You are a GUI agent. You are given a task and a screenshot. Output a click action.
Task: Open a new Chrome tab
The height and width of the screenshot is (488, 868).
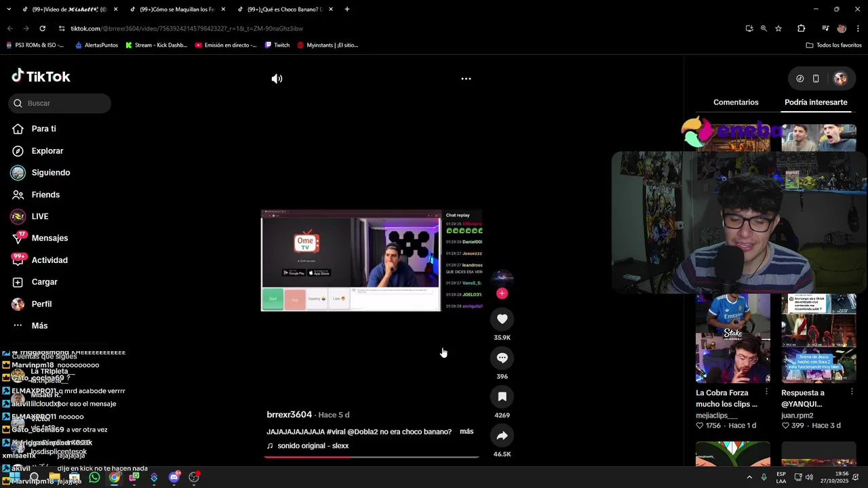347,9
